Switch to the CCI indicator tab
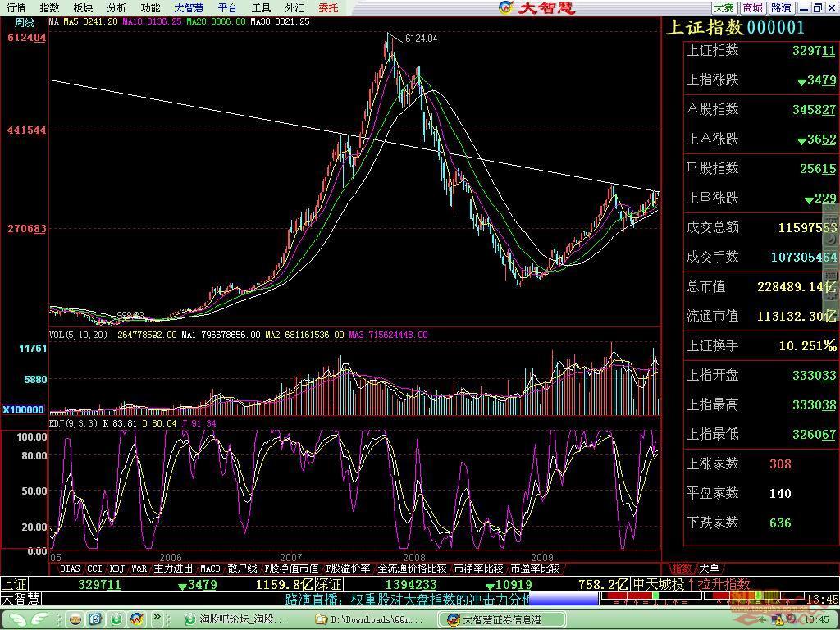 coord(94,568)
